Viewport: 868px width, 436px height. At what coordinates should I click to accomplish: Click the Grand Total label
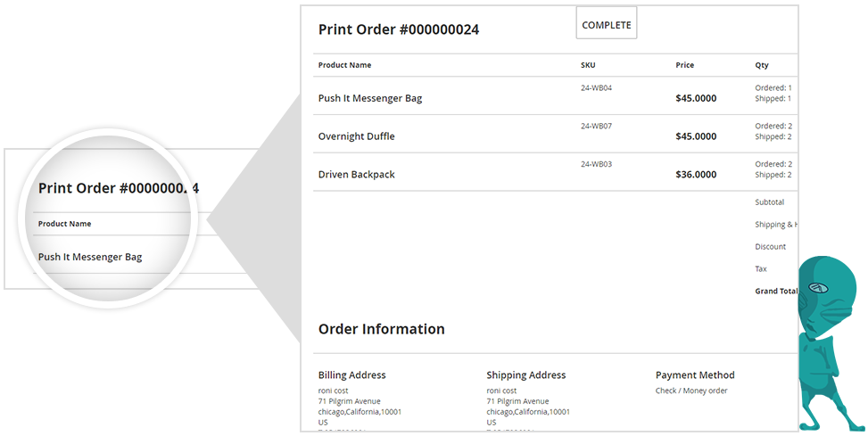775,292
